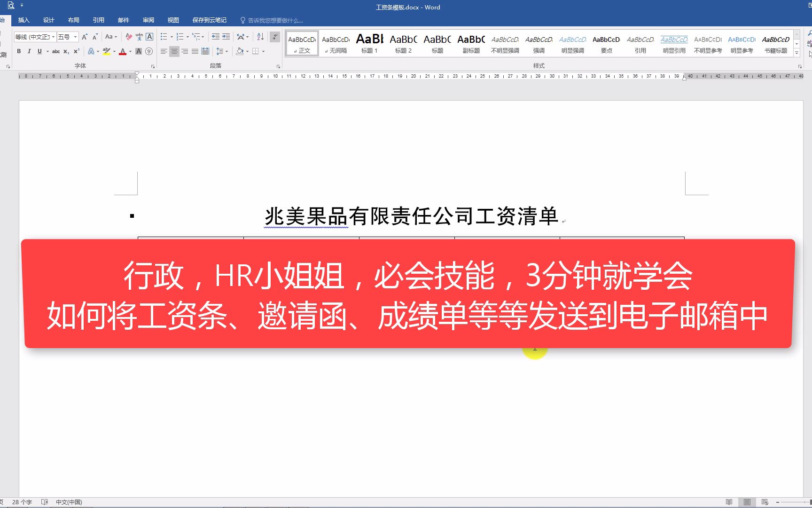Select 书籍标题 style

[775, 43]
